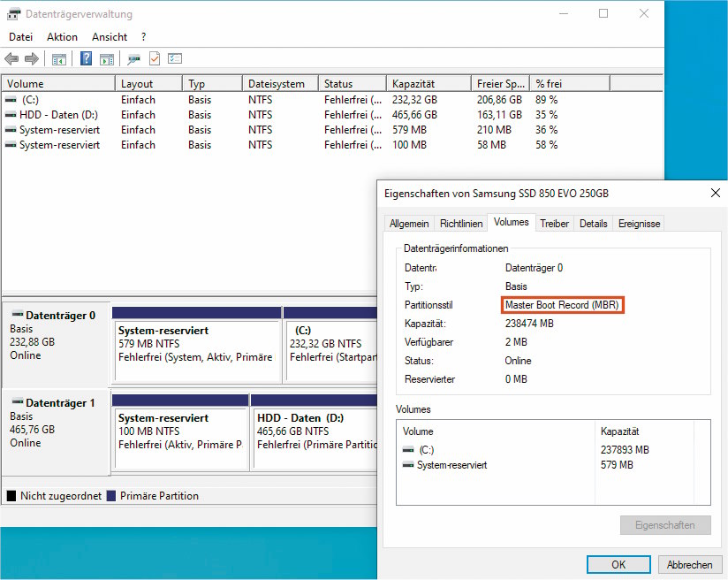Image resolution: width=728 pixels, height=580 pixels.
Task: Click the Kapazität column header in the dialog's list
Action: coord(619,431)
